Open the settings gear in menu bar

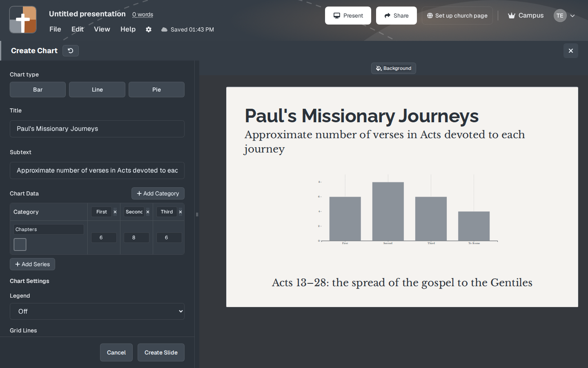149,29
